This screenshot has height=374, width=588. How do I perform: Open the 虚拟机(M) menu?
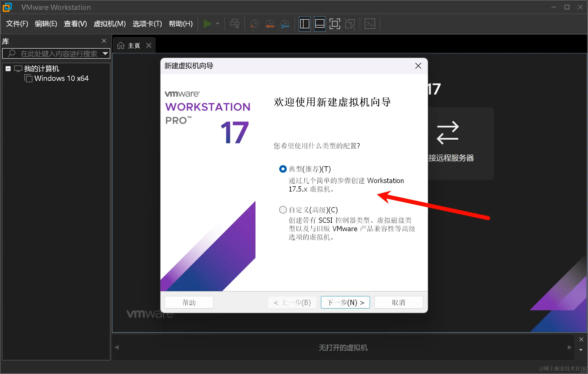pos(109,24)
